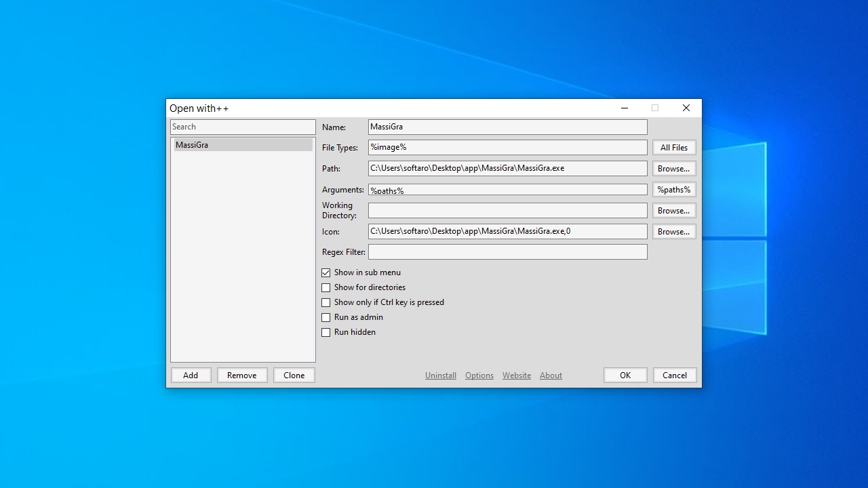This screenshot has width=868, height=488.
Task: Open the Options link
Action: coord(479,375)
